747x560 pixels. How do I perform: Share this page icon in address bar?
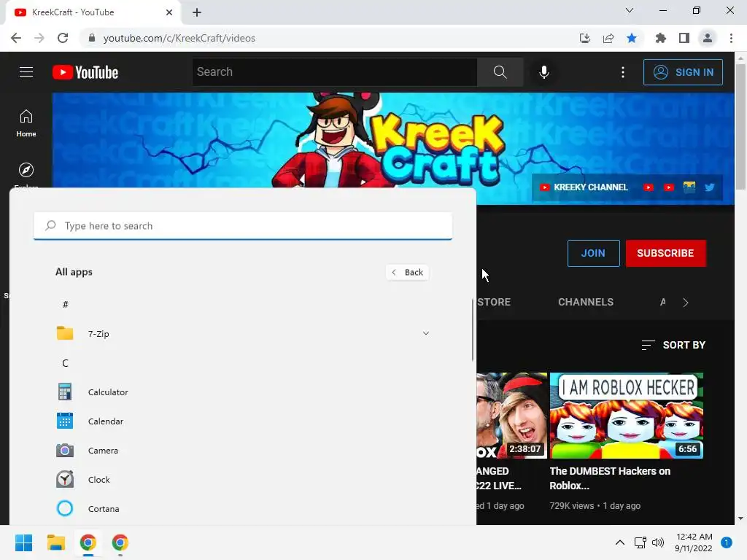coord(608,38)
